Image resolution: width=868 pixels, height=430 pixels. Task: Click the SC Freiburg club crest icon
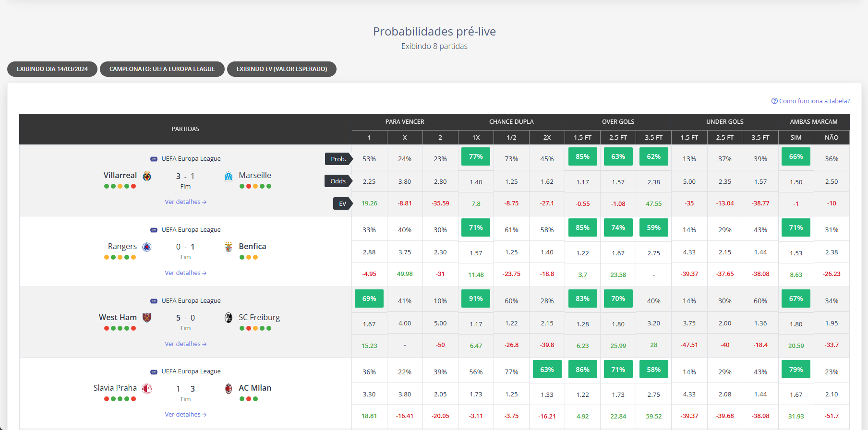[229, 318]
